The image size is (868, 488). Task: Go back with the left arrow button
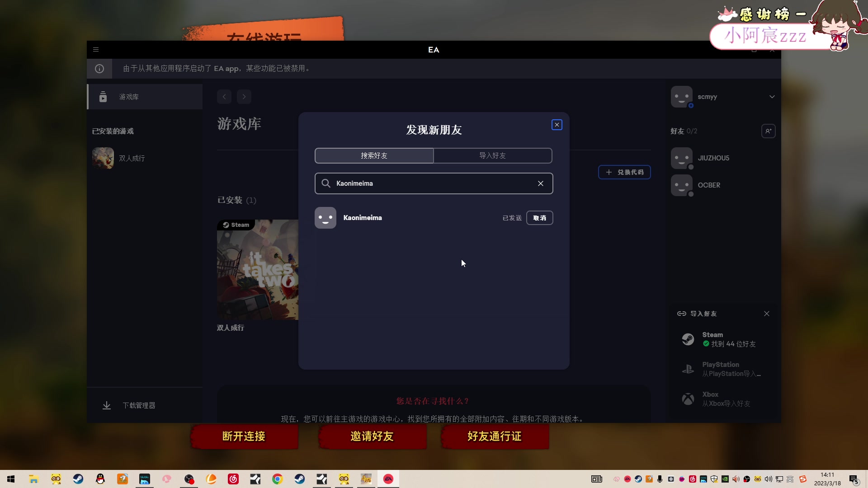click(x=224, y=97)
